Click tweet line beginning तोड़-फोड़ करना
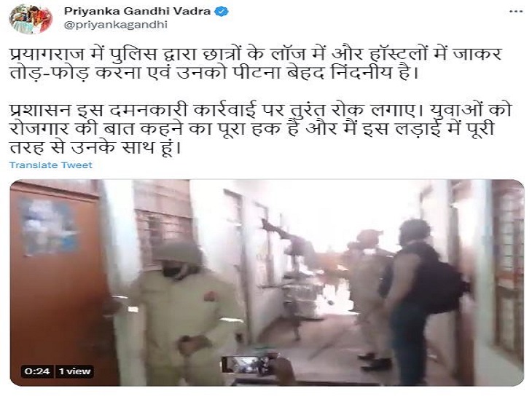The height and width of the screenshot is (399, 532). [x=212, y=74]
